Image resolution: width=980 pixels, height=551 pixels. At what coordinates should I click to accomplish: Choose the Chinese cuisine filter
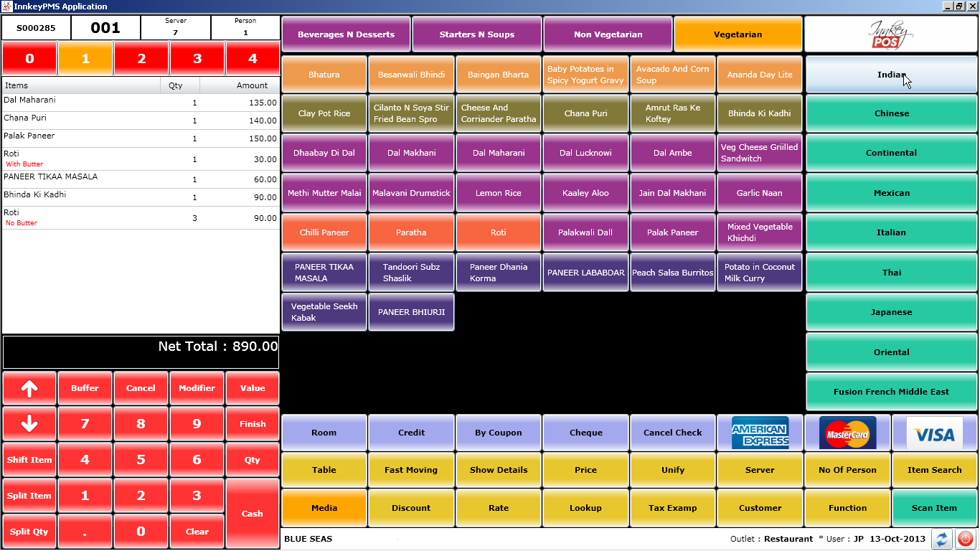[891, 113]
